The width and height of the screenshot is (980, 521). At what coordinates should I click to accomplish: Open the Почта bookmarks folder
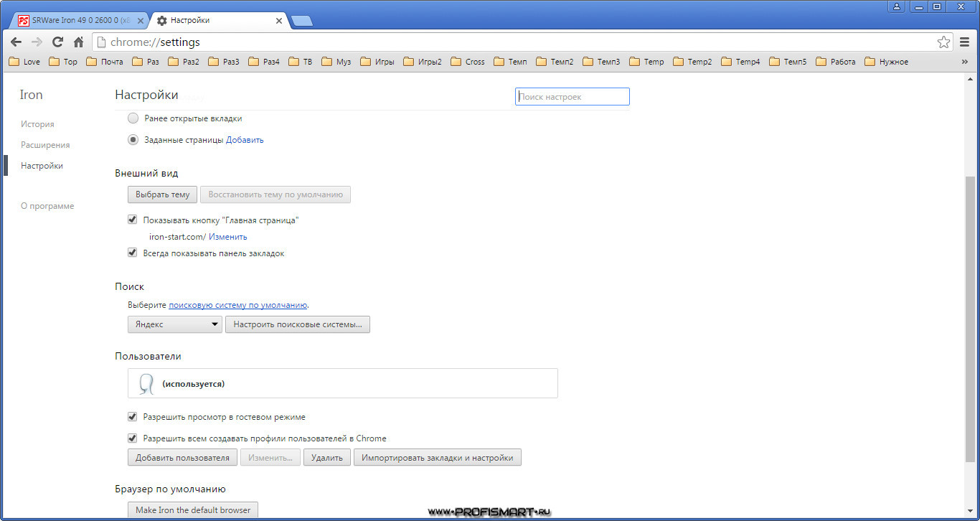[x=104, y=62]
